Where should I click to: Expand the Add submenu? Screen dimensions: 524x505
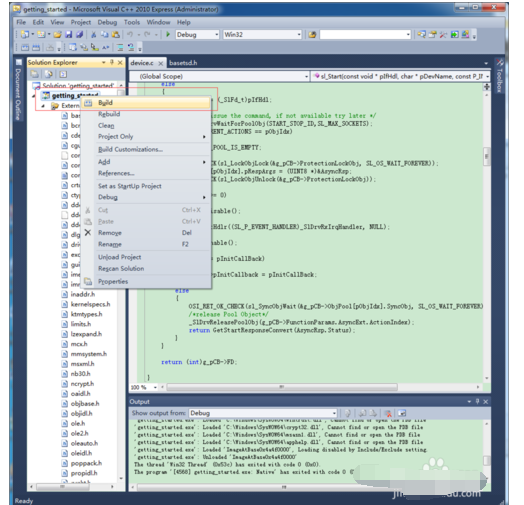[147, 162]
